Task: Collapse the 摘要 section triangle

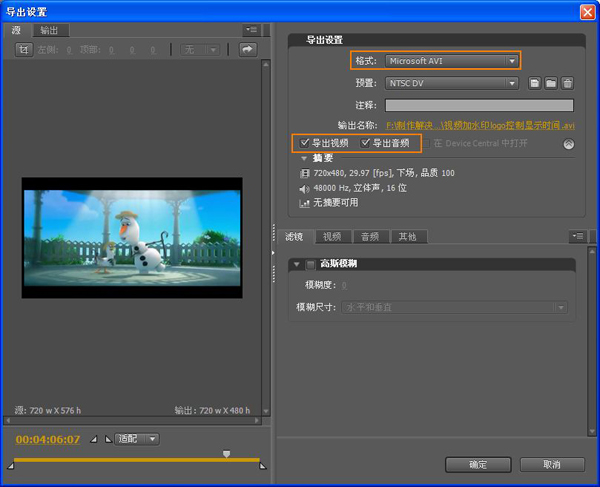Action: coord(304,158)
